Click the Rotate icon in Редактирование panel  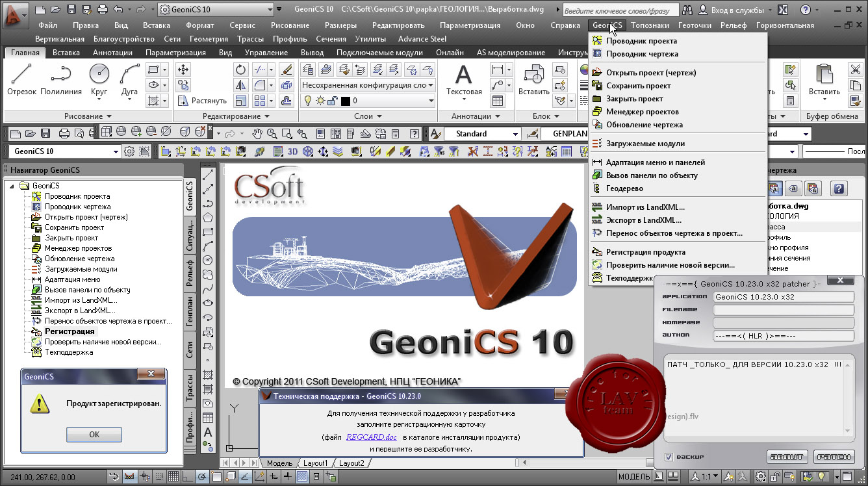point(241,70)
